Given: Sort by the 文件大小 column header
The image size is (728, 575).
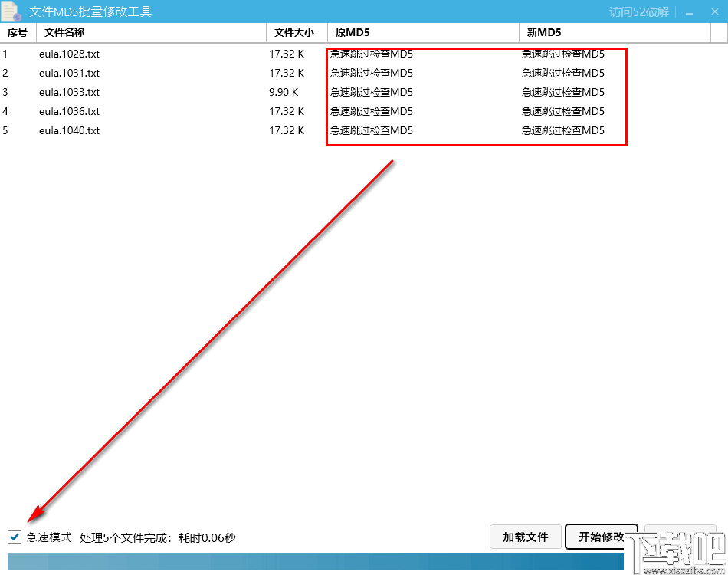Looking at the screenshot, I should click(296, 32).
